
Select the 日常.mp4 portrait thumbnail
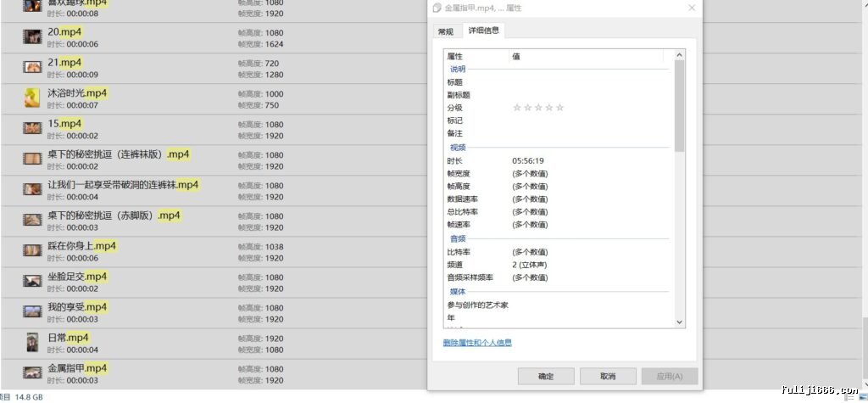[33, 343]
